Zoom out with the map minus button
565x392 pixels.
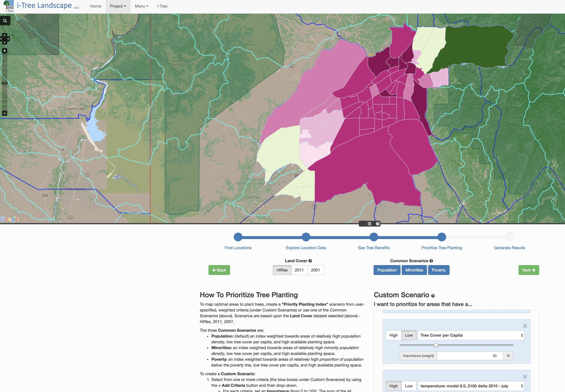pos(4,113)
